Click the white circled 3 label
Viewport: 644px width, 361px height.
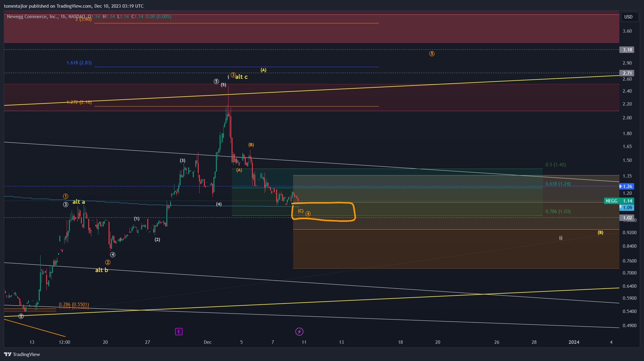tap(66, 204)
